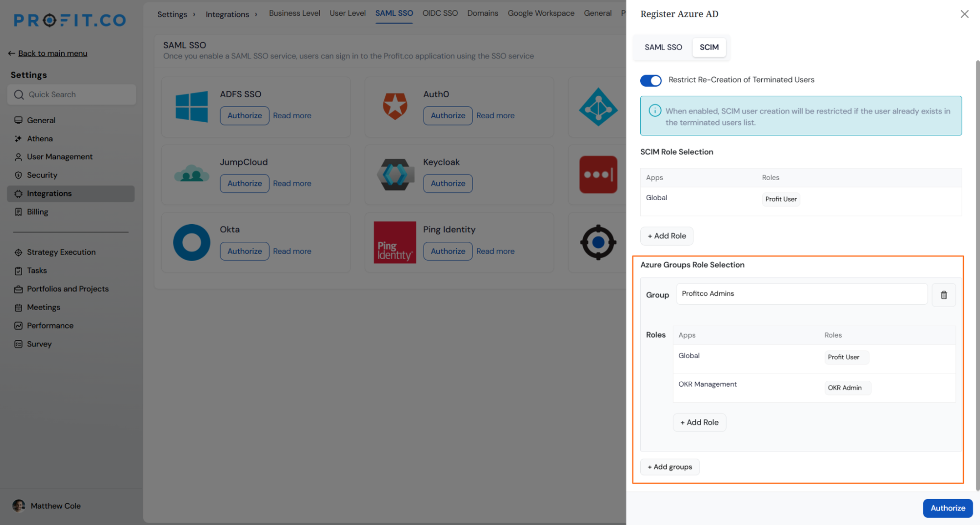Click Add Role under SCIM Role Selection
The image size is (980, 525).
tap(667, 236)
